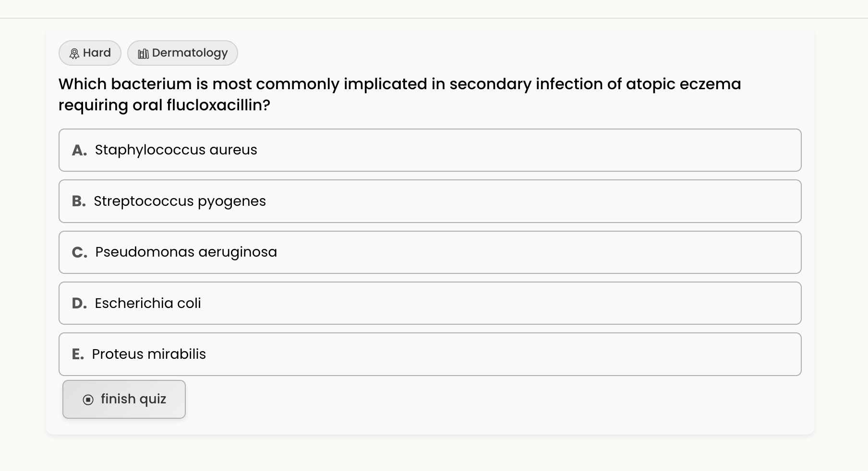Click the word flucloxacillin in the question
This screenshot has width=868, height=471.
[218, 105]
